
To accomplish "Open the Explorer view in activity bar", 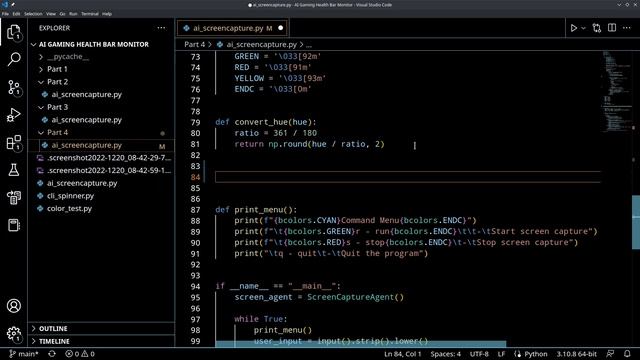I will [x=13, y=32].
